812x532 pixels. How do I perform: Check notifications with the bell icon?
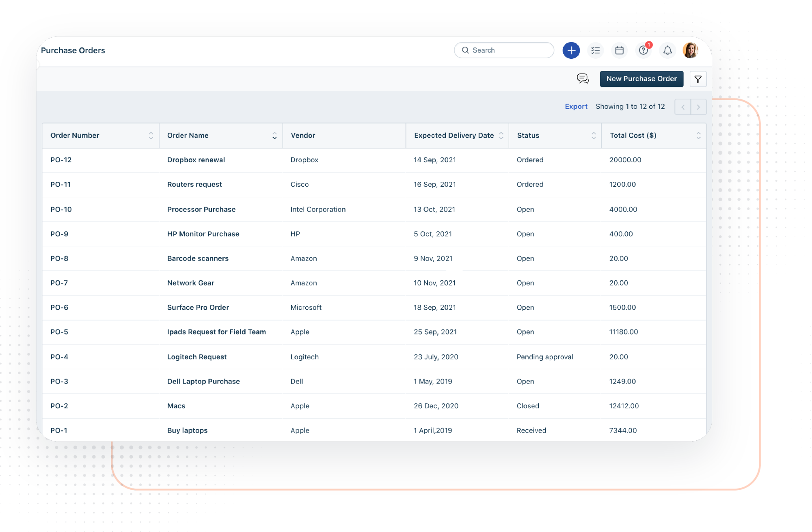coord(667,50)
